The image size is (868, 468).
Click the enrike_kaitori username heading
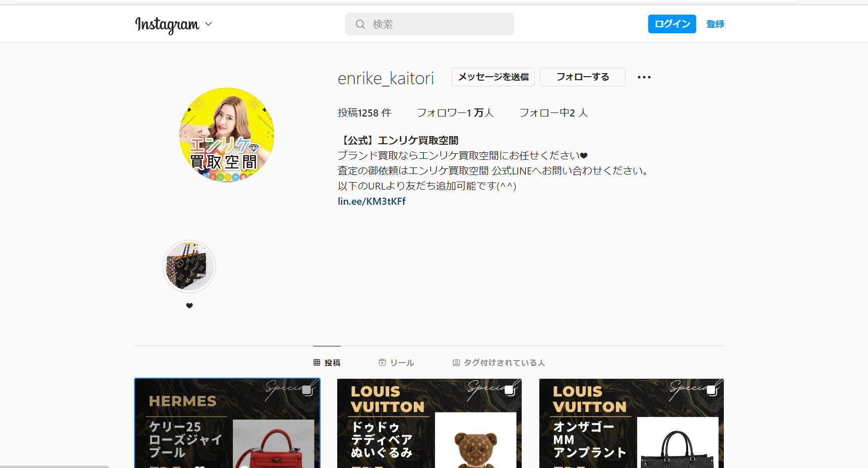coord(386,78)
